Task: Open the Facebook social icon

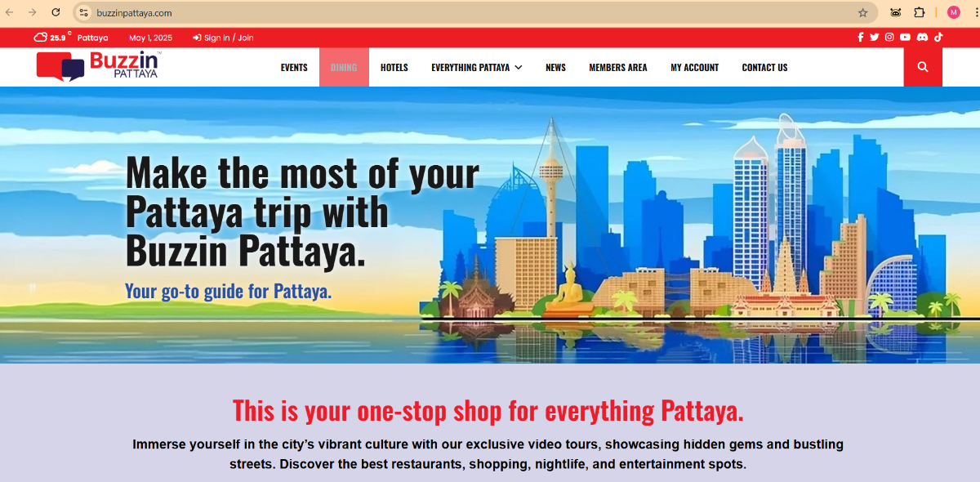Action: click(860, 37)
